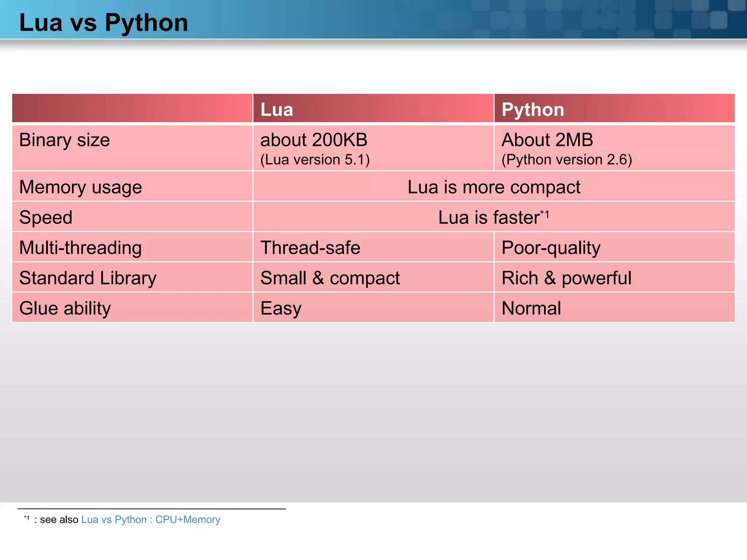
Task: Open the 'Lua vs Python : CPU+Memory' link
Action: click(x=151, y=519)
